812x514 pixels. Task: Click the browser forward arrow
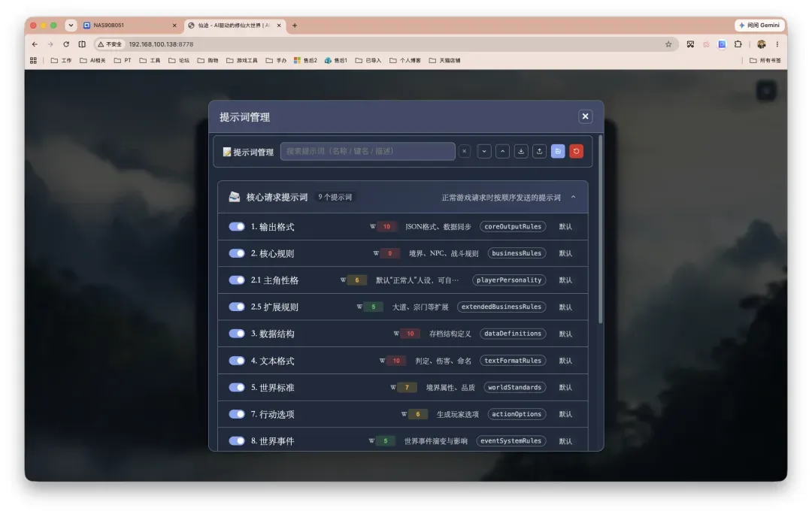tap(50, 44)
